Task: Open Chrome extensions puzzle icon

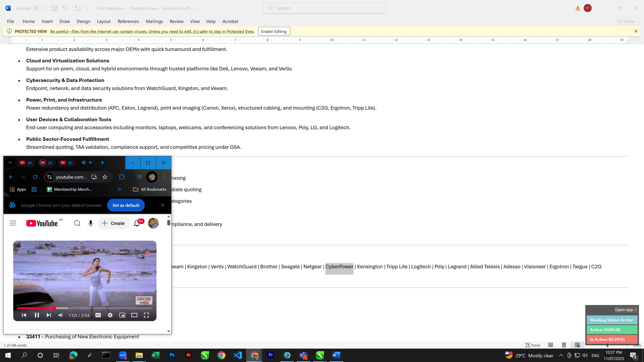Action: coord(122,177)
